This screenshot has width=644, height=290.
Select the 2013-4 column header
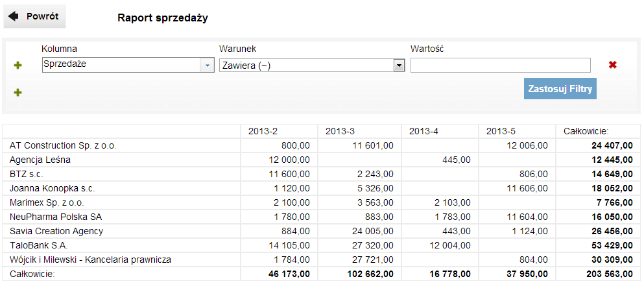(423, 131)
